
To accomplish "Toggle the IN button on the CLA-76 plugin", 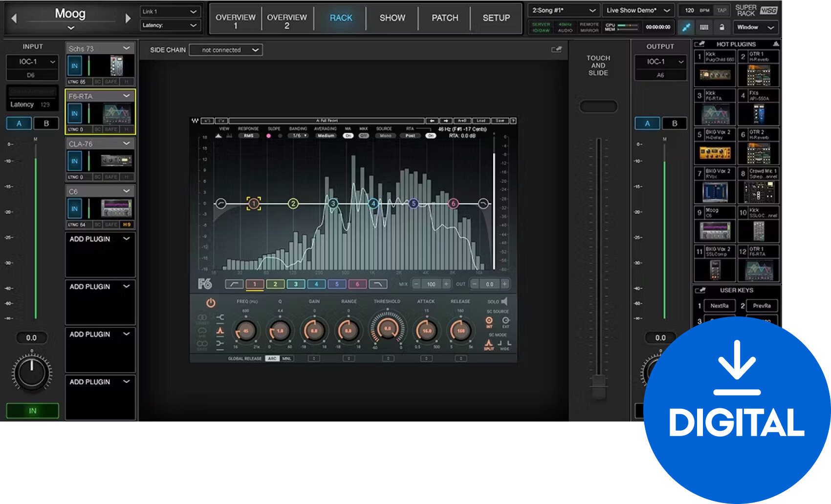I will click(x=74, y=161).
